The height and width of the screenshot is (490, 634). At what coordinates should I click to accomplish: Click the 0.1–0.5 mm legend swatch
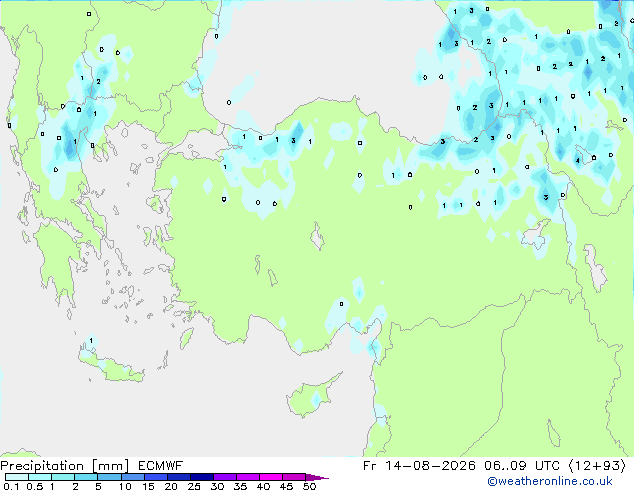pos(17,477)
